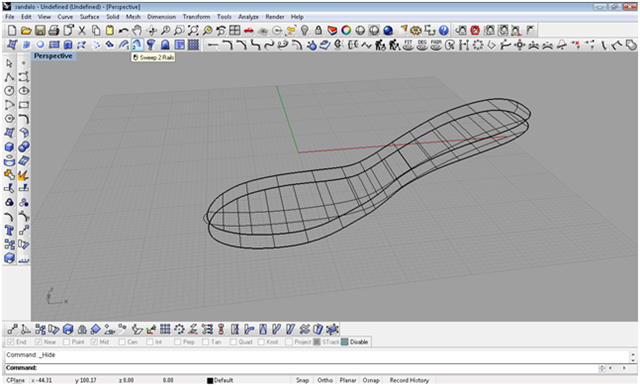This screenshot has height=386, width=640.
Task: Click the Copy icon in top toolbar
Action: point(96,31)
